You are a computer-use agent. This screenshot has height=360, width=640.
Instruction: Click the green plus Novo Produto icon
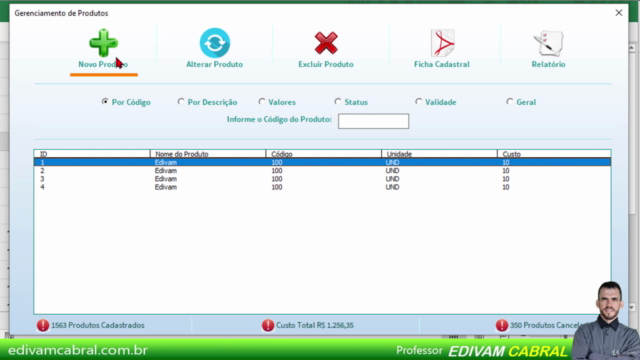[103, 42]
